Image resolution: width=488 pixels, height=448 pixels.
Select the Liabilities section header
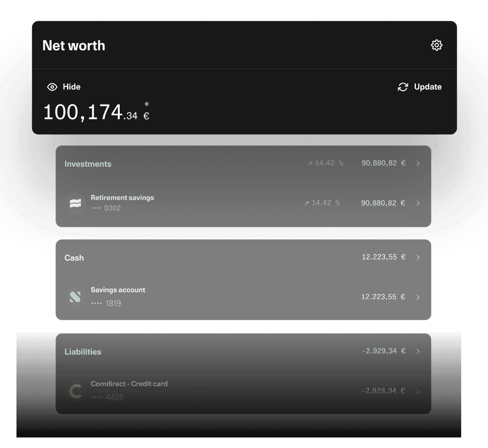pos(83,352)
